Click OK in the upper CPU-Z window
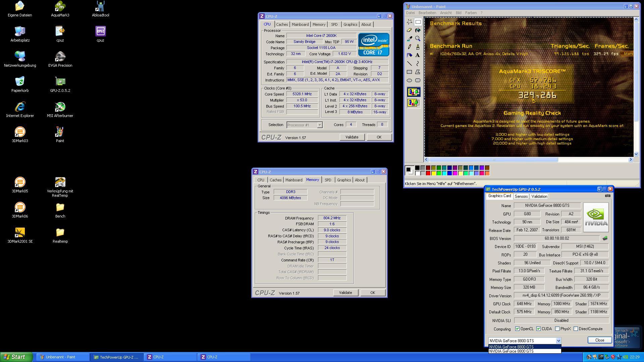This screenshot has height=362, width=644. click(379, 137)
